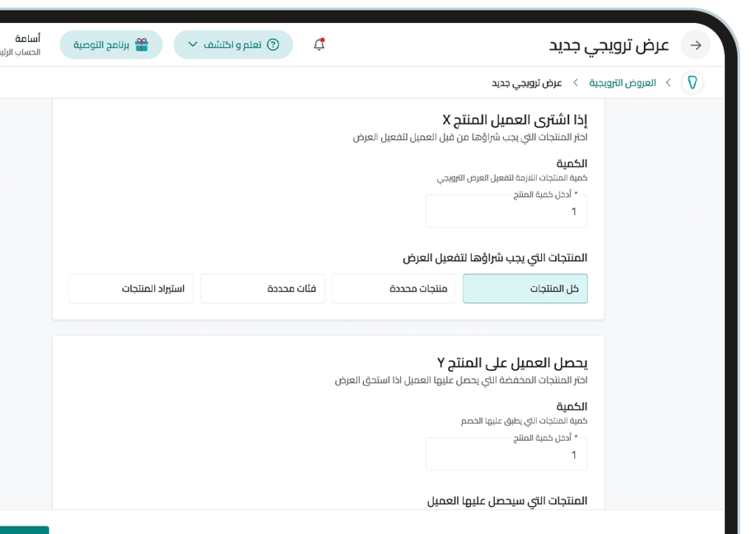Screen dimensions: 756x534
Task: Open the العروض الترويجية breadcrumb link
Action: (622, 82)
